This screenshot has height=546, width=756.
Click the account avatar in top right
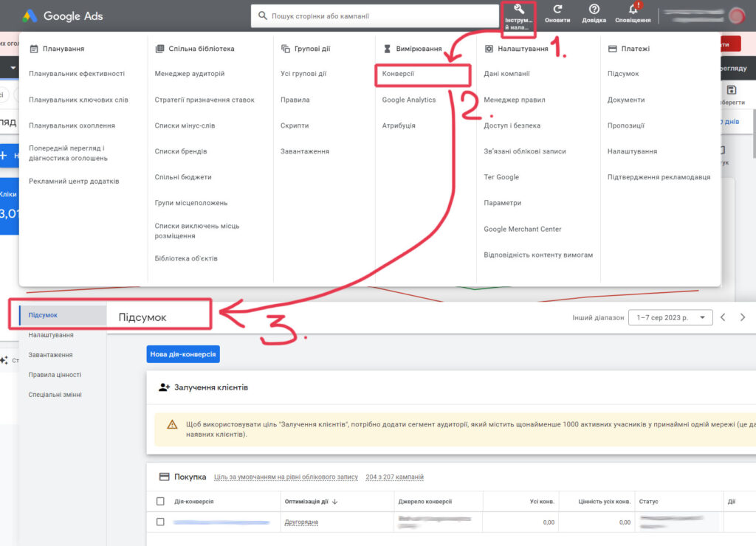point(735,15)
